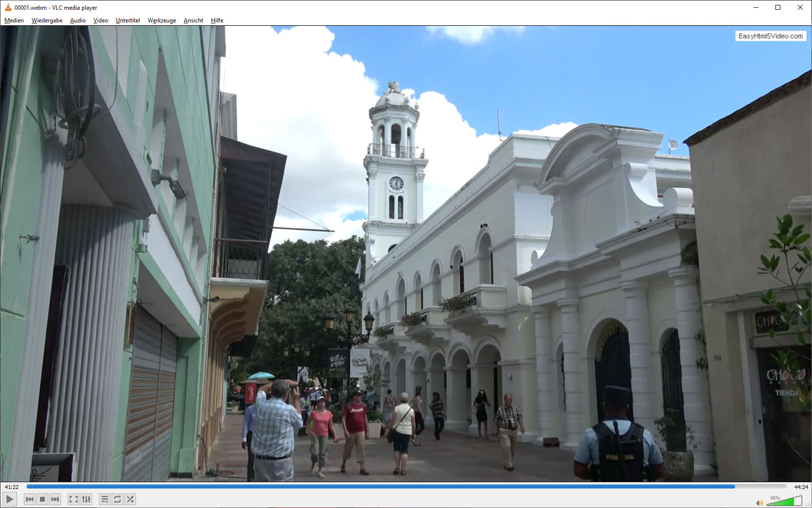812x508 pixels.
Task: Show the playlist view
Action: 104,499
